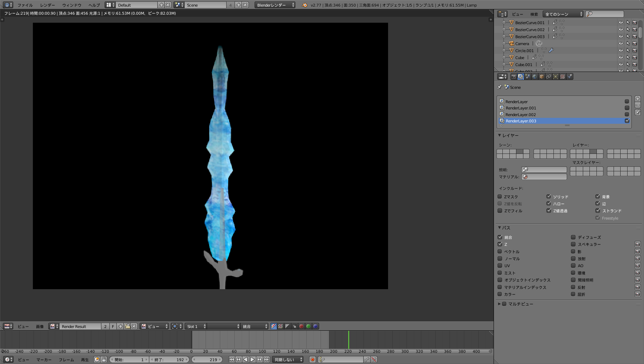Jump to the first frame of the timeline
The width and height of the screenshot is (644, 364).
pos(231,359)
